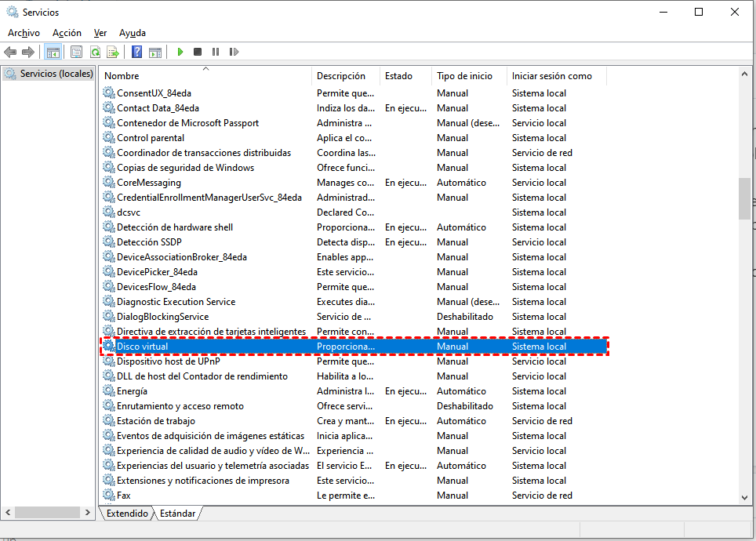
Task: Open the Archivo menu
Action: click(x=24, y=33)
